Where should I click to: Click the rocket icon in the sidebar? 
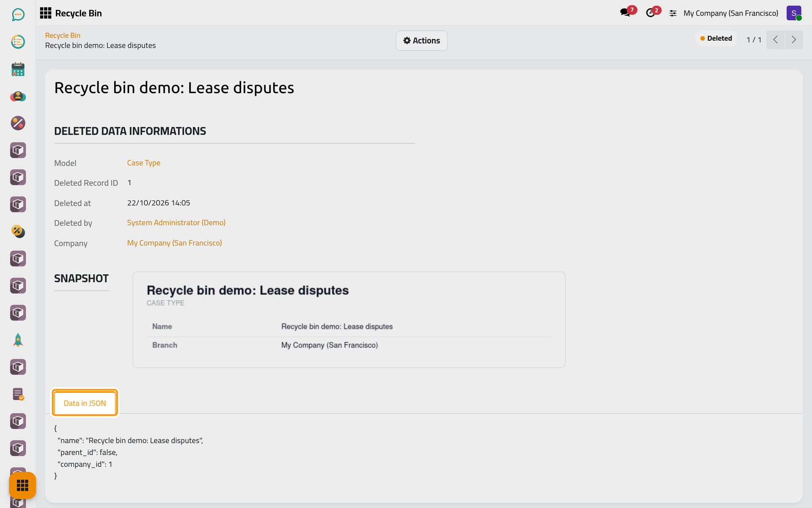pyautogui.click(x=18, y=340)
